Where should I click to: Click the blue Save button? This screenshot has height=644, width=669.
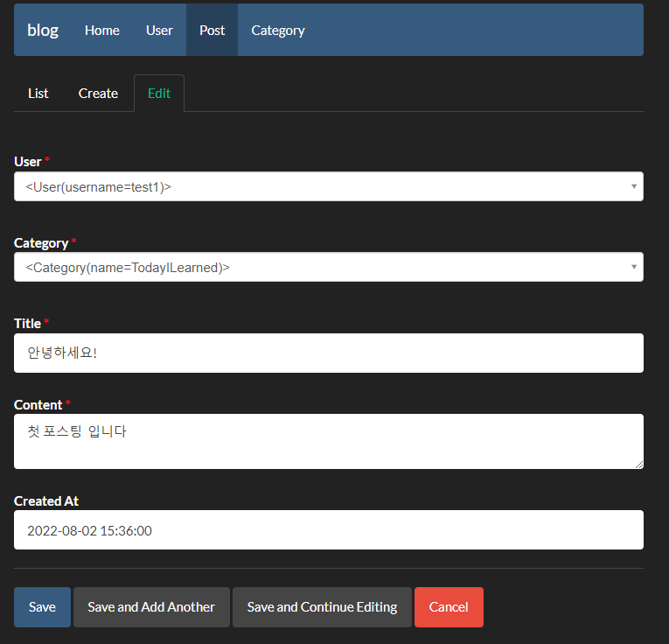point(42,607)
